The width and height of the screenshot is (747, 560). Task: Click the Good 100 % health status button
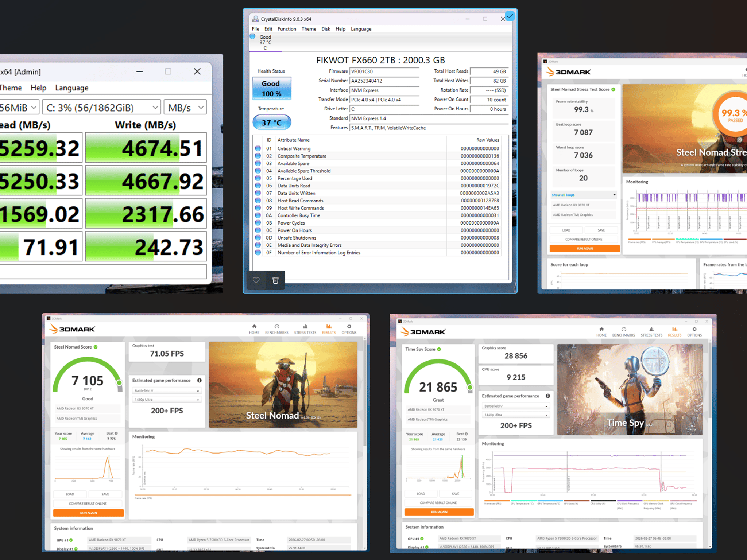pyautogui.click(x=272, y=89)
